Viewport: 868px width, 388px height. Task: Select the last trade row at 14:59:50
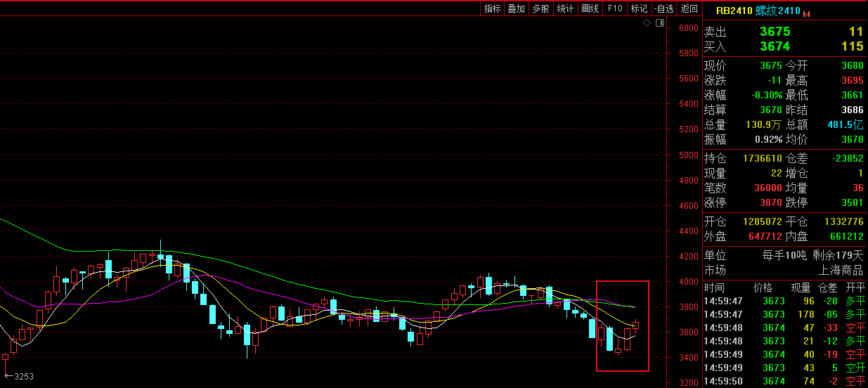[784, 381]
